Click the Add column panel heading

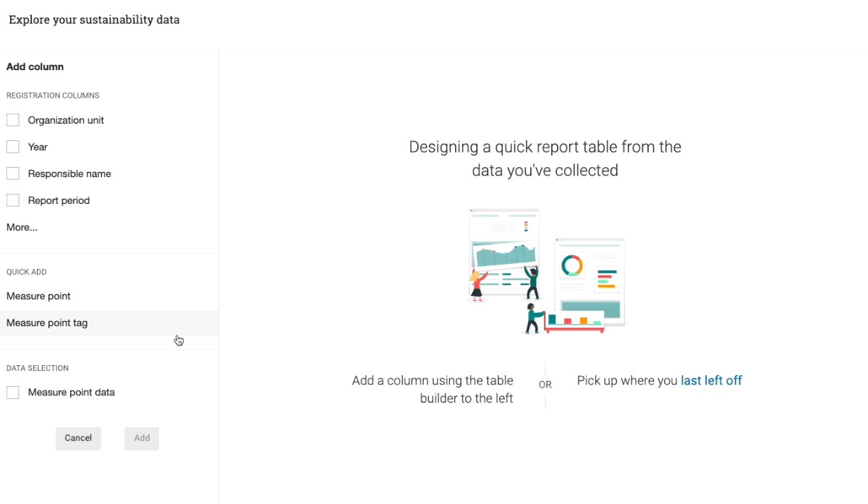(x=35, y=67)
